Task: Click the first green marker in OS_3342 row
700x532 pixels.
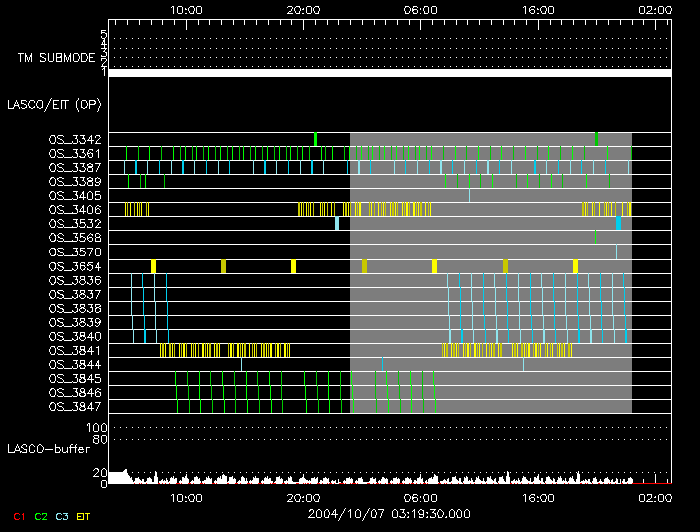Action: tap(315, 139)
